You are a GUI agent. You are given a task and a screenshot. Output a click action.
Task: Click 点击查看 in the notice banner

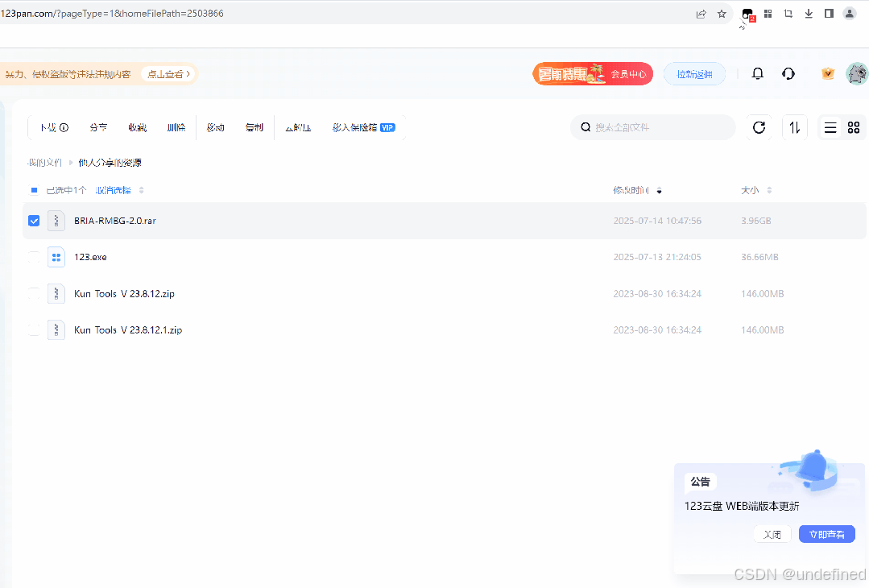168,74
